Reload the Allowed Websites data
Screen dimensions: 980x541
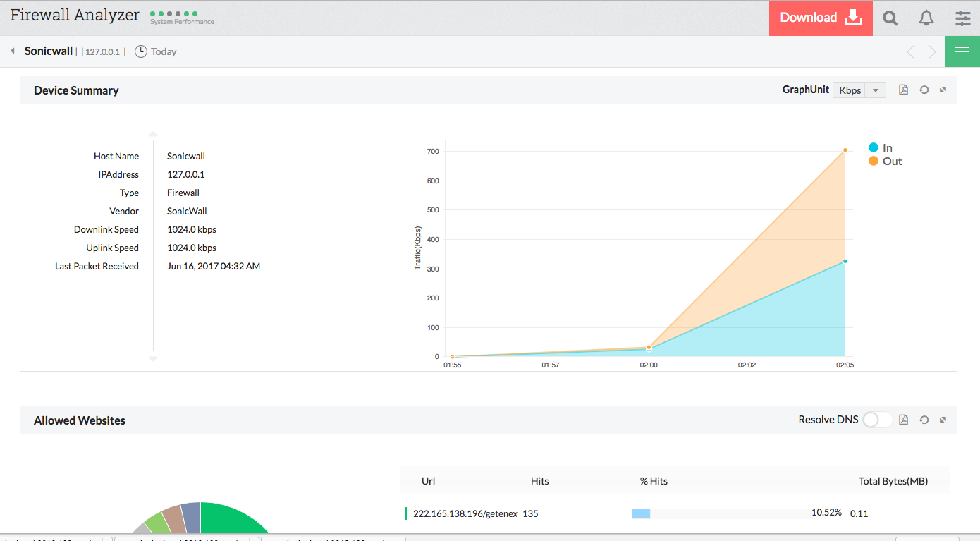924,419
